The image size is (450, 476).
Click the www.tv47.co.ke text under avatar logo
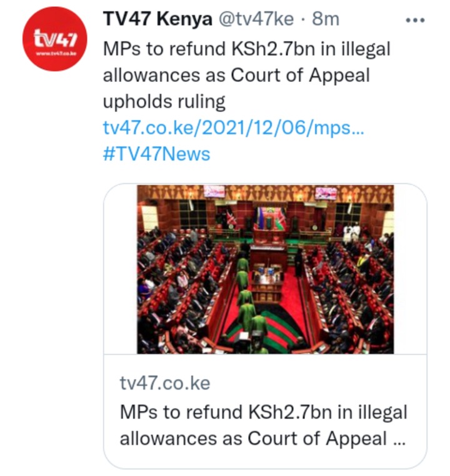pos(56,54)
